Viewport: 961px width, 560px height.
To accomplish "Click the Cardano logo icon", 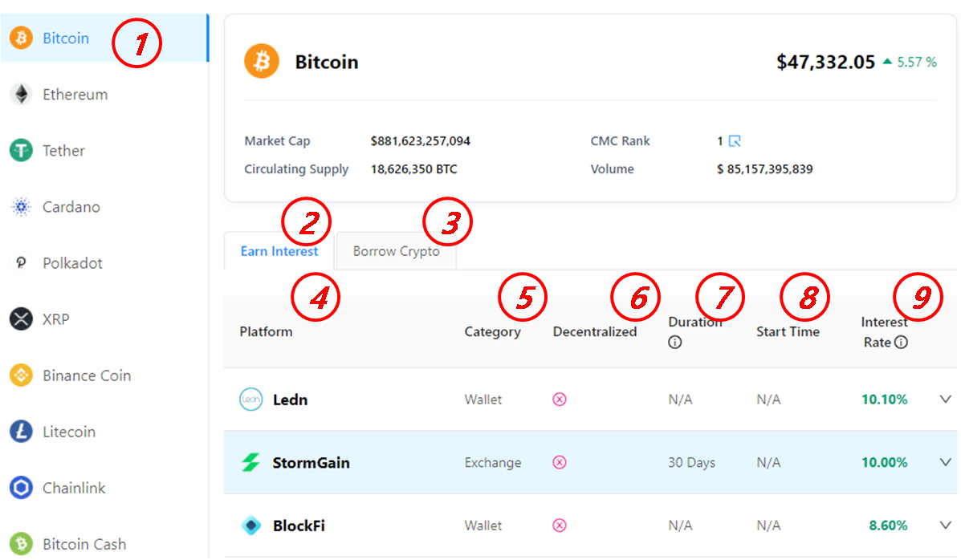I will (21, 207).
